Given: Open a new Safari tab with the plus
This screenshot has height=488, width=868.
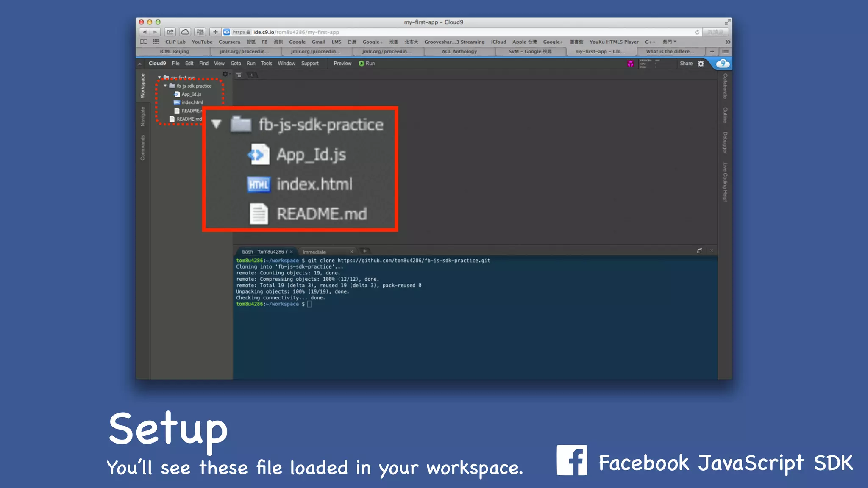Looking at the screenshot, I should coord(712,51).
